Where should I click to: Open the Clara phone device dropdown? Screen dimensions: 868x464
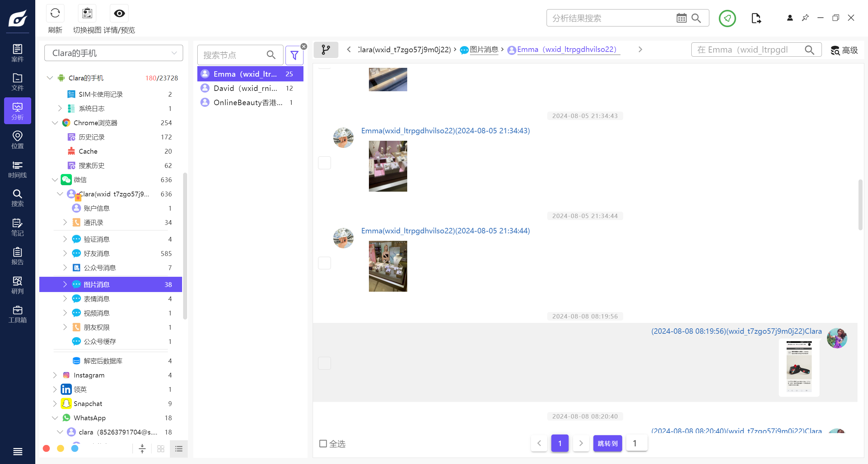pos(114,53)
